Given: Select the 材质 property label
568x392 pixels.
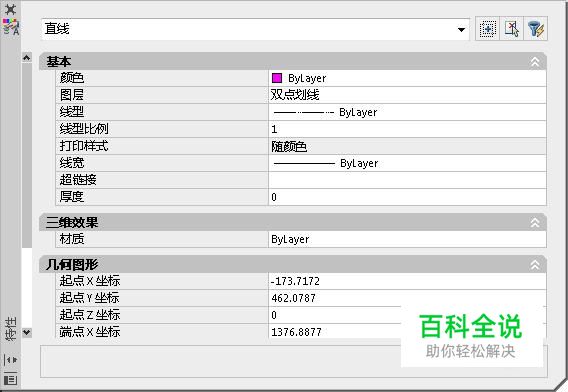Looking at the screenshot, I should (72, 239).
